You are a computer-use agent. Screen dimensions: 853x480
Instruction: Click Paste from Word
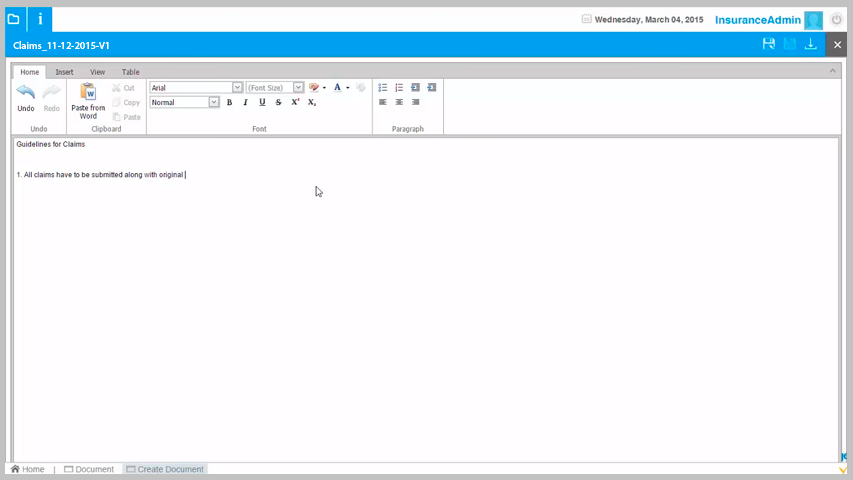tap(88, 101)
